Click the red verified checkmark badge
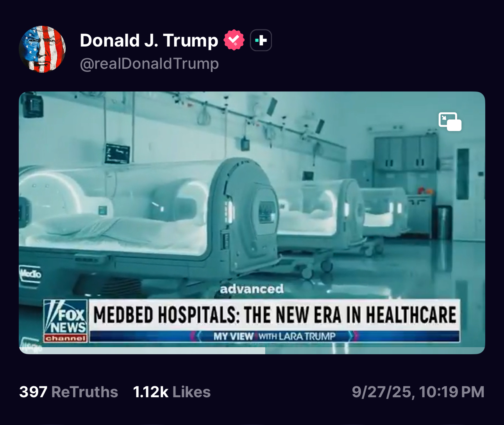The image size is (504, 425). [x=234, y=40]
